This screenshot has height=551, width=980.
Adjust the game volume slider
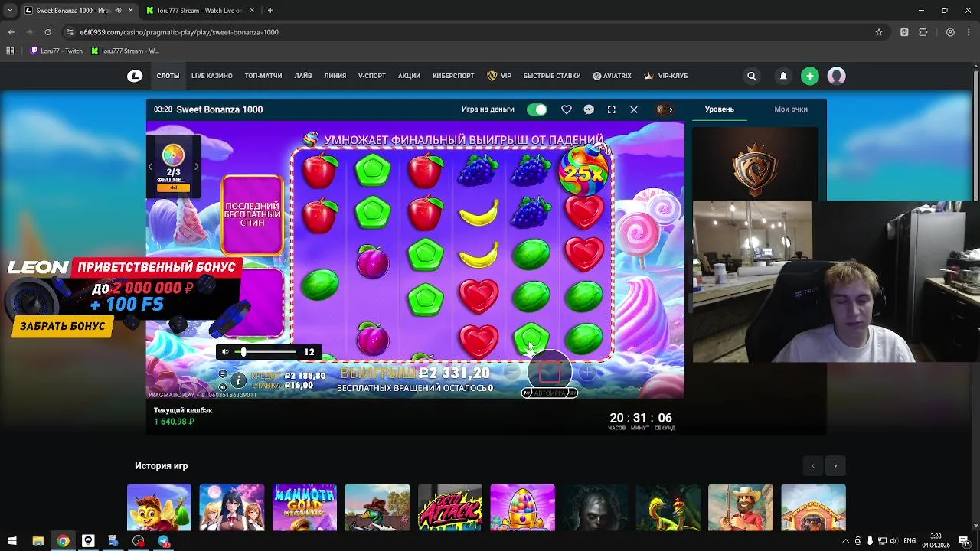[266, 352]
